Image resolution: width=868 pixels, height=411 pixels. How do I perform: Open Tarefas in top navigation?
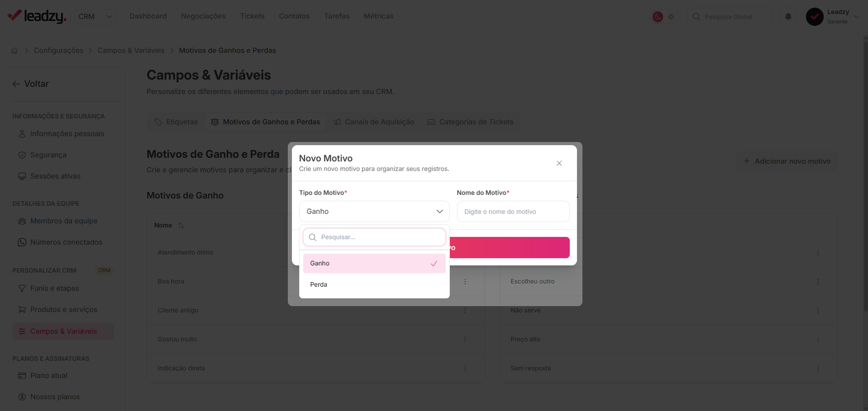(337, 16)
